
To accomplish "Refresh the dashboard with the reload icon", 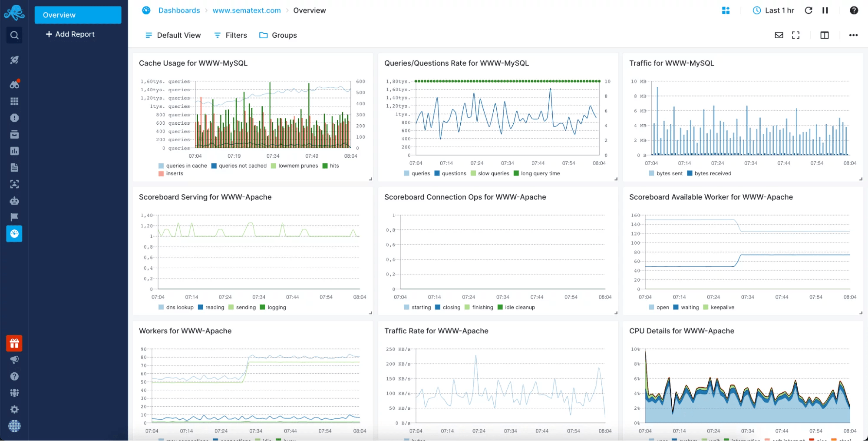I will (809, 10).
